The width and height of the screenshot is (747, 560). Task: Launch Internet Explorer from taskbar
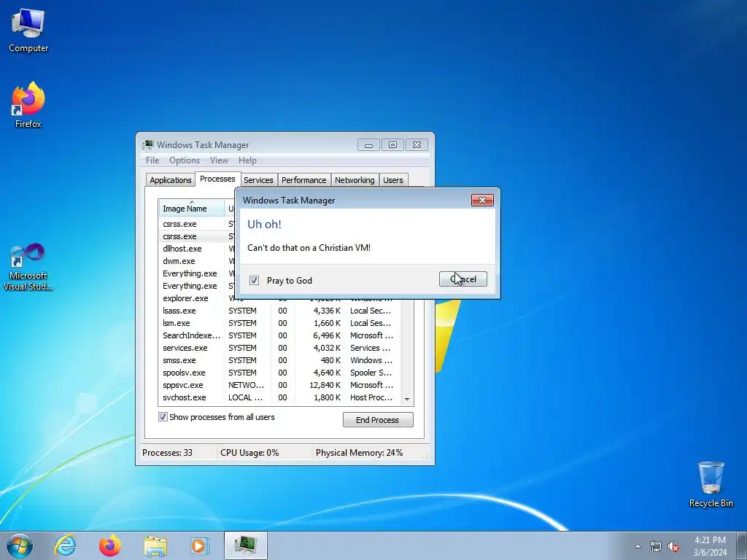pyautogui.click(x=65, y=545)
